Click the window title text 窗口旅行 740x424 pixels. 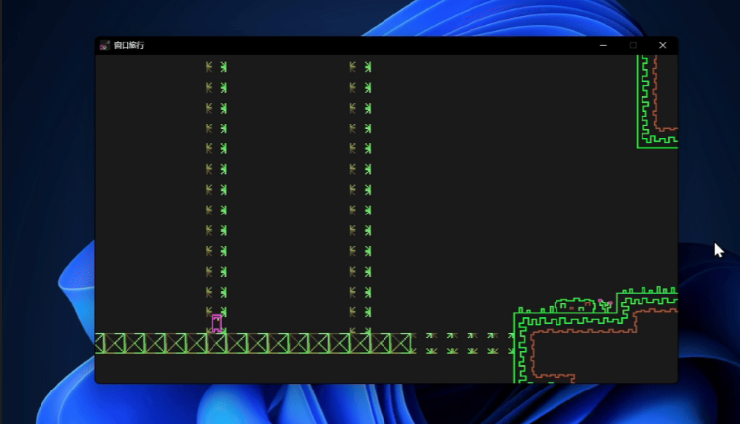coord(129,45)
